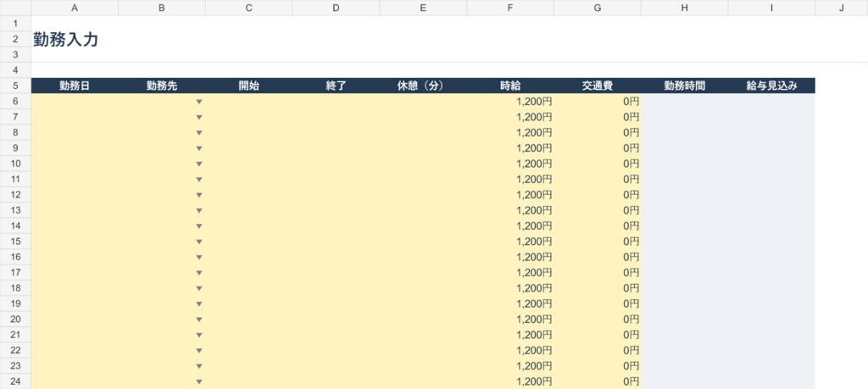This screenshot has width=868, height=389.
Task: Open the 勤務先 dropdown in row 24
Action: tap(199, 381)
